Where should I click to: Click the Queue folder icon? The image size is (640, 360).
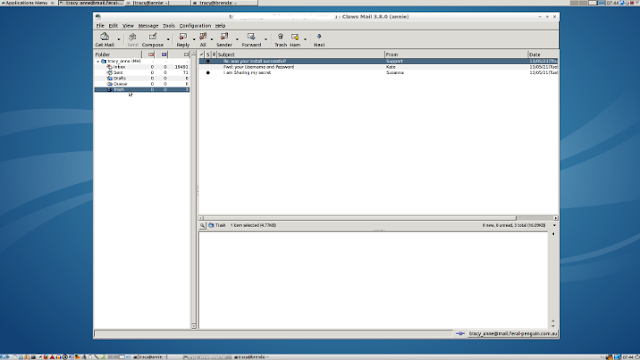109,84
